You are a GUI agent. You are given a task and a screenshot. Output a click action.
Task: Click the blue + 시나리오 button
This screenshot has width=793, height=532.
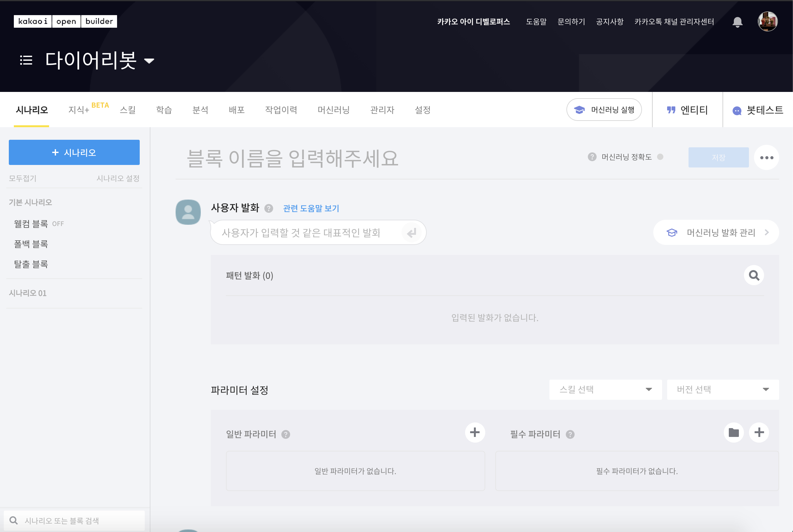74,152
